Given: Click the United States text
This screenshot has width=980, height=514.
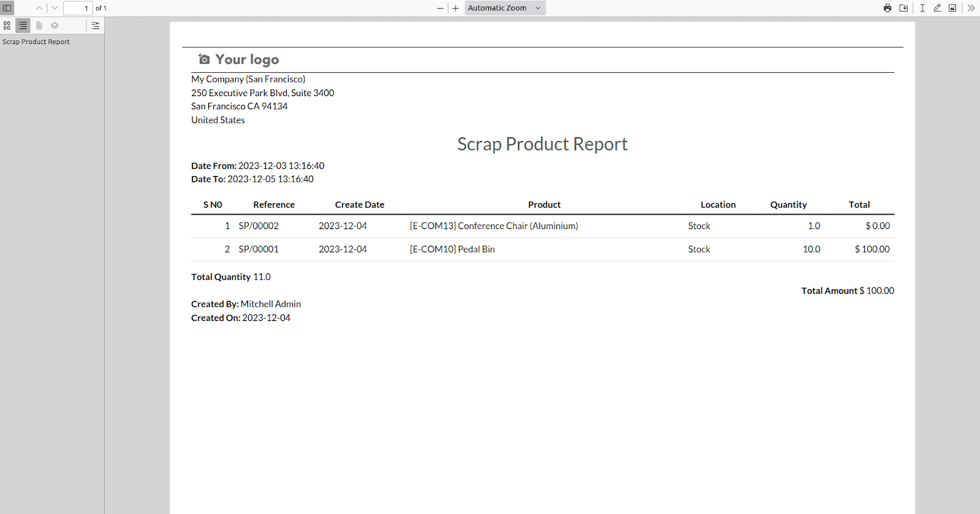Looking at the screenshot, I should 218,120.
